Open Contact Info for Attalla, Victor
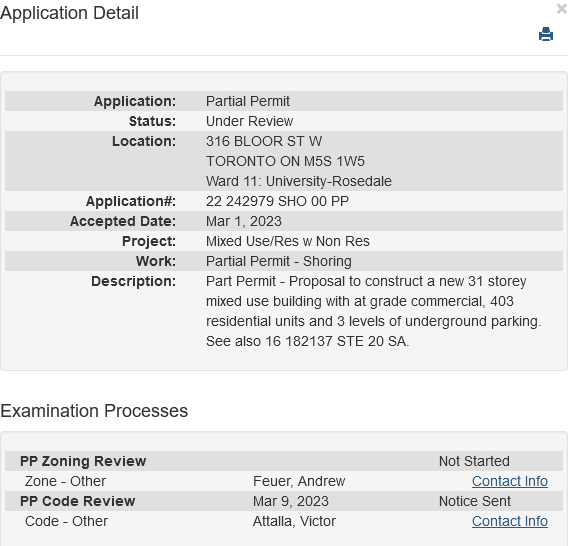 (x=510, y=521)
